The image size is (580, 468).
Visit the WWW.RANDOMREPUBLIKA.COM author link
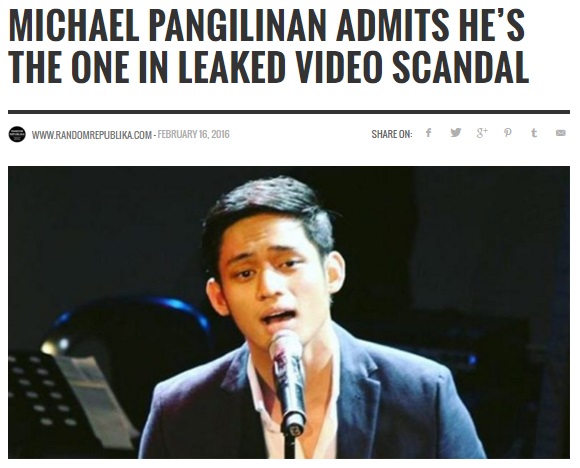pyautogui.click(x=92, y=135)
